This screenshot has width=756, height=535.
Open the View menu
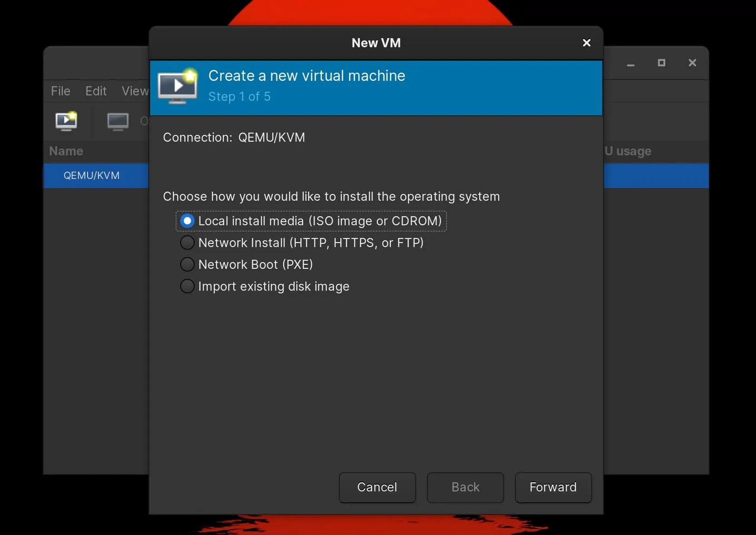tap(134, 91)
